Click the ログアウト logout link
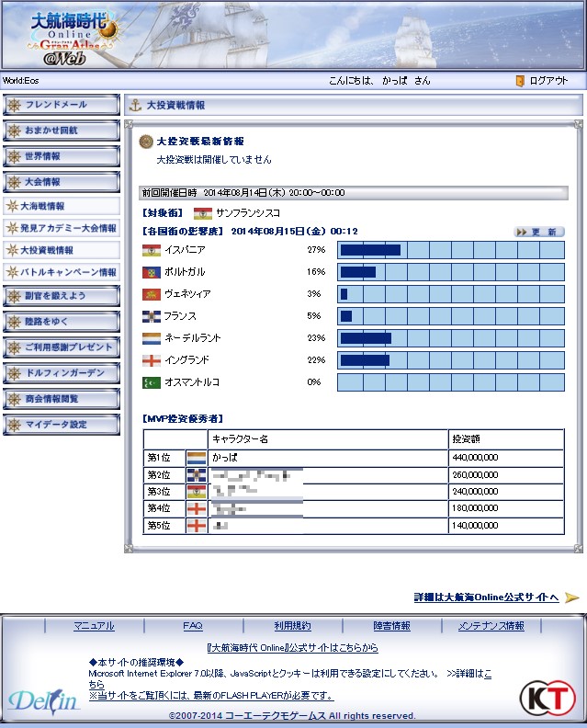587x728 pixels. click(548, 81)
